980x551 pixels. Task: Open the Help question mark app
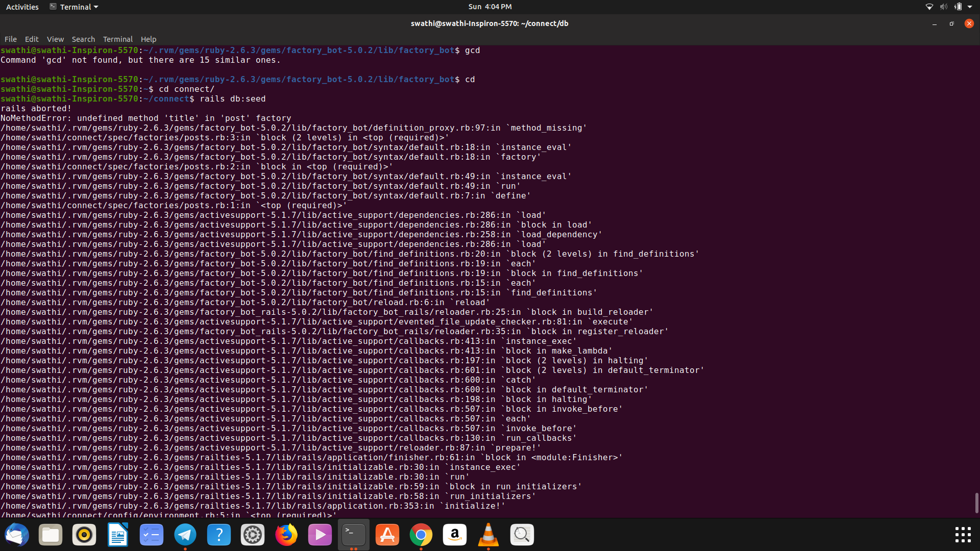(219, 535)
